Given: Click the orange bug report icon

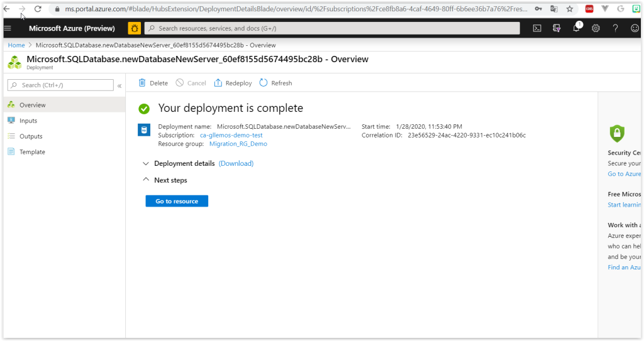Looking at the screenshot, I should [x=135, y=28].
